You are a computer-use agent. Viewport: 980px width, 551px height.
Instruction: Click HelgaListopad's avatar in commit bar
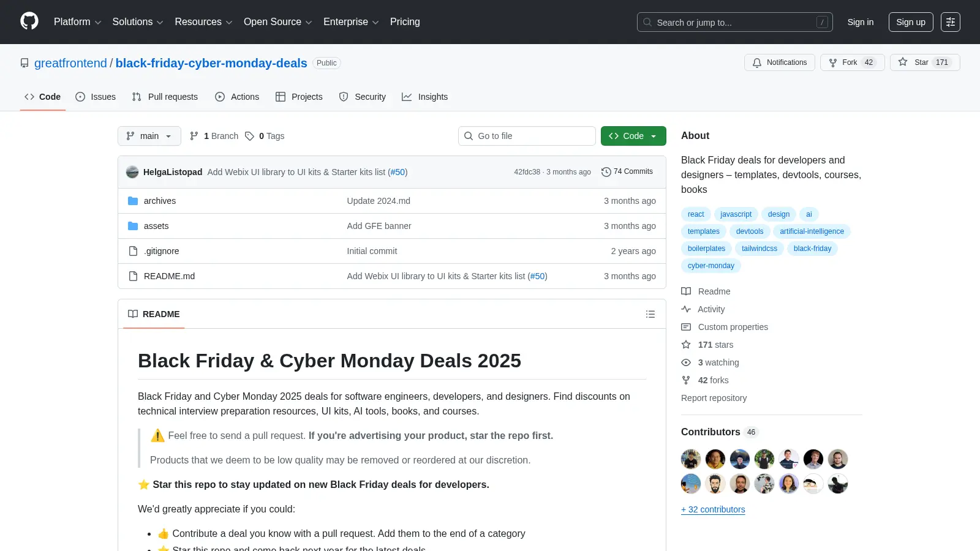pos(132,172)
